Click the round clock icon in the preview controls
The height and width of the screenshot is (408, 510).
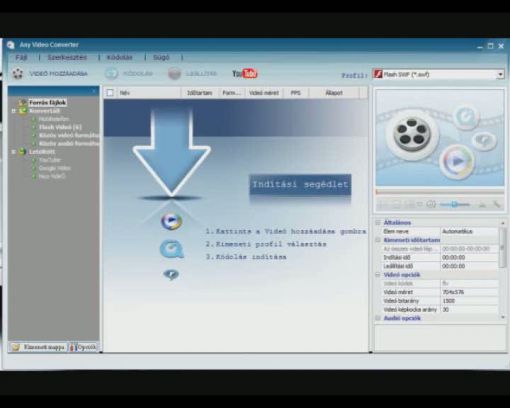(431, 204)
